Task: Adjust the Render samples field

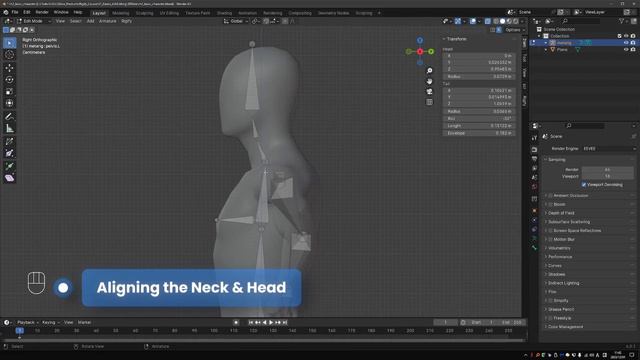Action: coord(608,169)
